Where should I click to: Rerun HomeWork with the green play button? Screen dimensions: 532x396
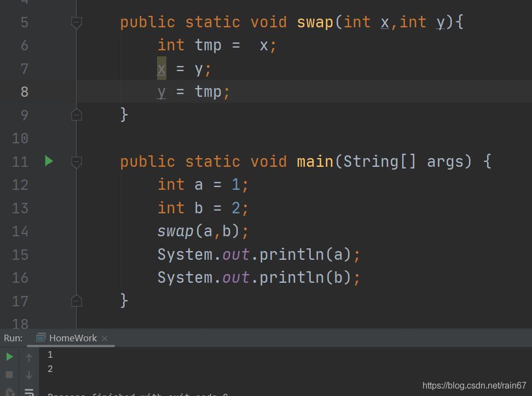click(x=9, y=357)
